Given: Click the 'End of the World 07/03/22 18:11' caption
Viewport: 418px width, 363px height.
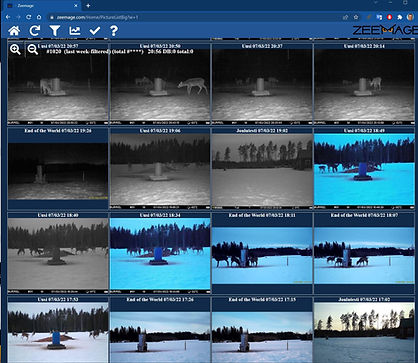Looking at the screenshot, I should [262, 215].
